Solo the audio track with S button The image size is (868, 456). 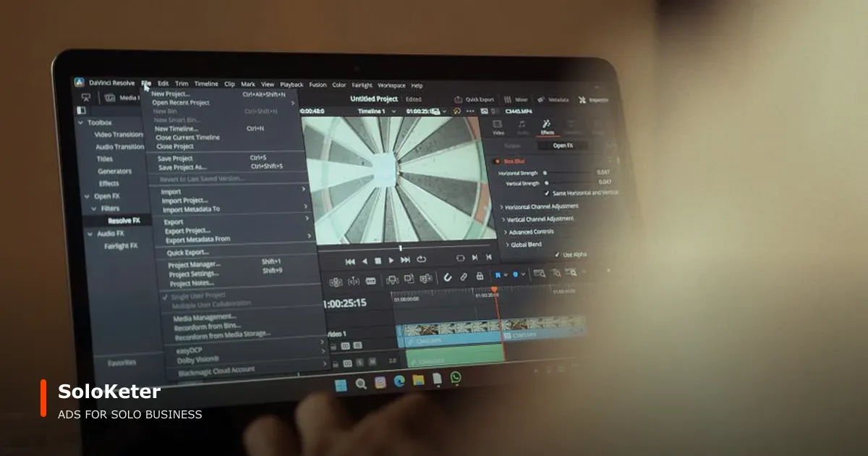coord(359,363)
